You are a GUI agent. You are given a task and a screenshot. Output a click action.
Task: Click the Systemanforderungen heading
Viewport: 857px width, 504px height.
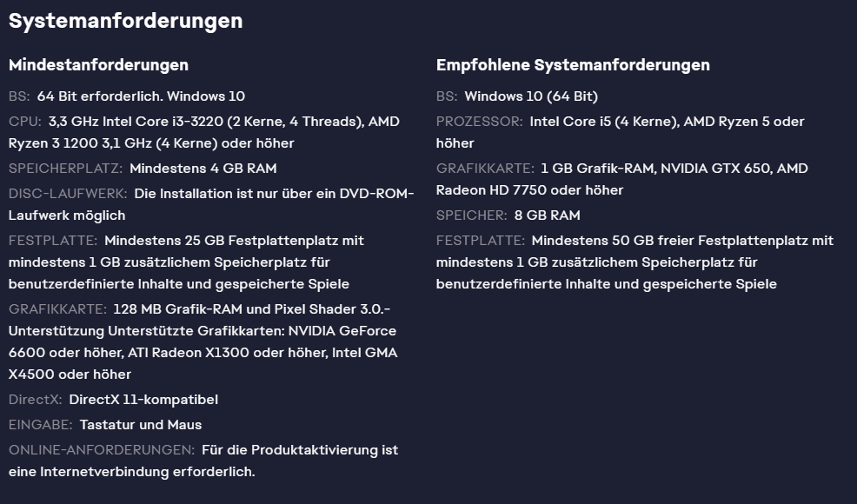point(126,22)
